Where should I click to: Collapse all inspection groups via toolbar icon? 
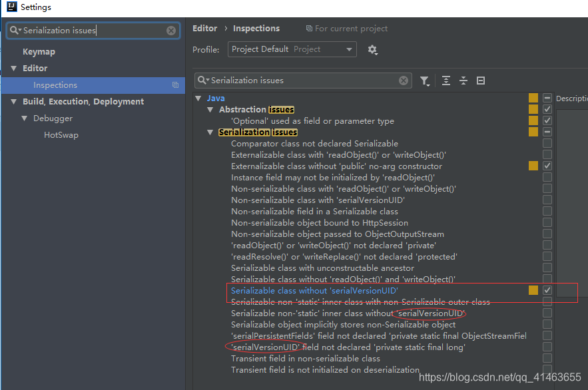coord(463,80)
